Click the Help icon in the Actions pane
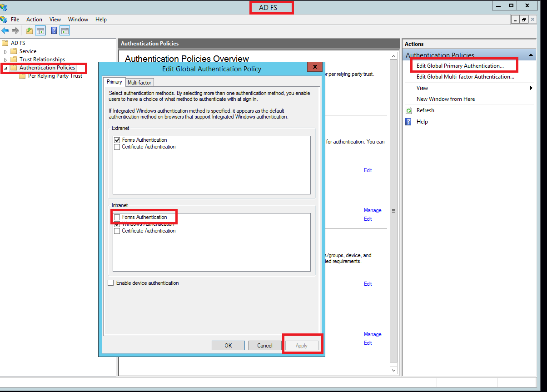This screenshot has height=392, width=547. point(408,122)
